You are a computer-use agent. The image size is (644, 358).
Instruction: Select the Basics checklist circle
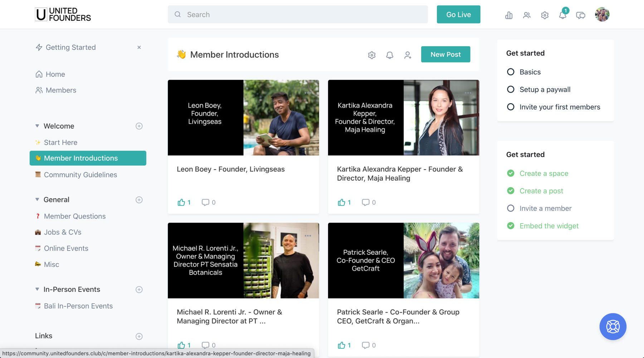coord(511,72)
